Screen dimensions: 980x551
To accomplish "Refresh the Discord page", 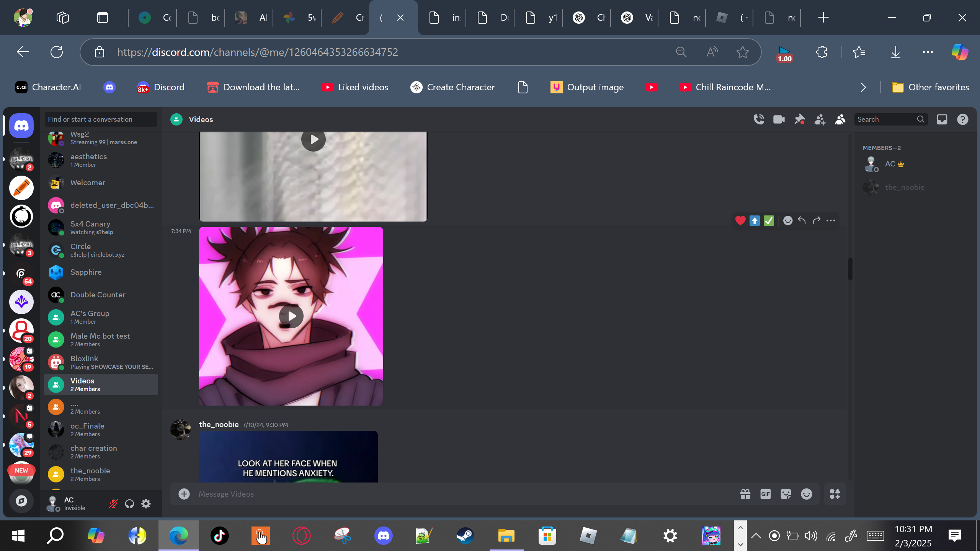I will (x=57, y=52).
